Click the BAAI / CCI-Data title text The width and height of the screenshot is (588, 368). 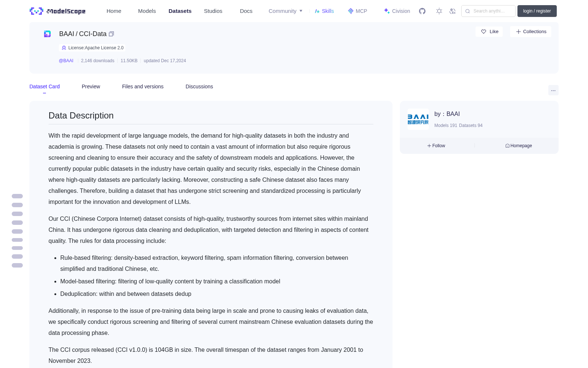pyautogui.click(x=83, y=34)
